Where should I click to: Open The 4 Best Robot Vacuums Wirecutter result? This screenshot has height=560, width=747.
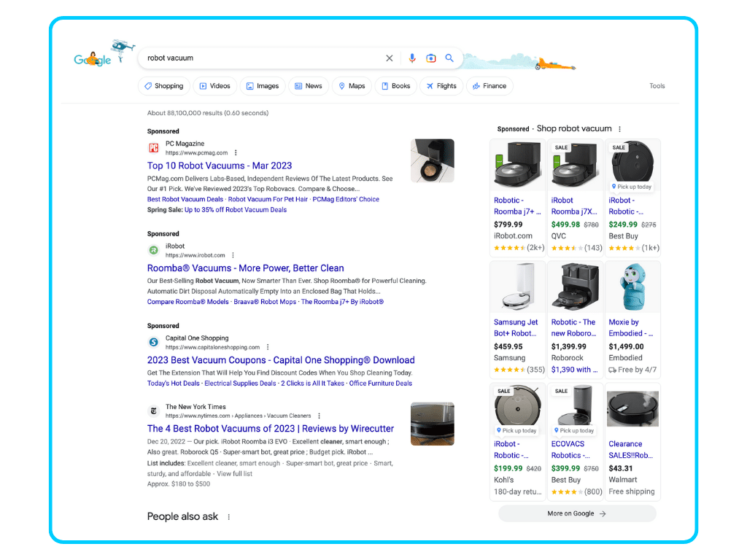(x=271, y=429)
